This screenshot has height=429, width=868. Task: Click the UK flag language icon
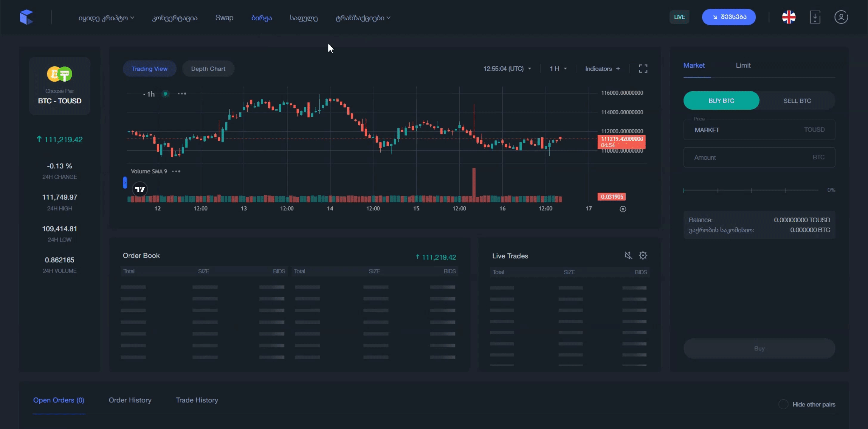click(788, 17)
